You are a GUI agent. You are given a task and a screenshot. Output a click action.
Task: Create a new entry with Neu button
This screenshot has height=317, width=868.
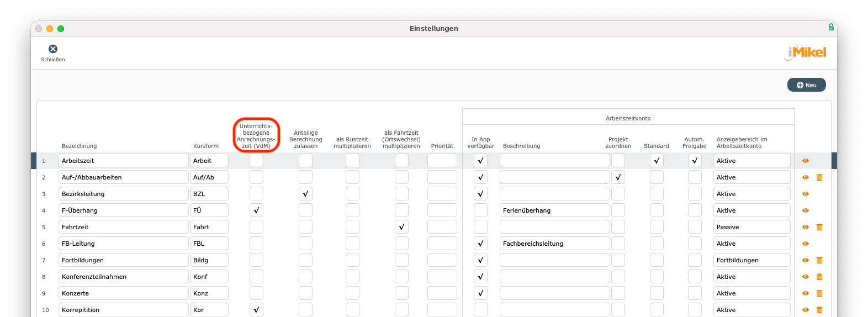point(806,85)
